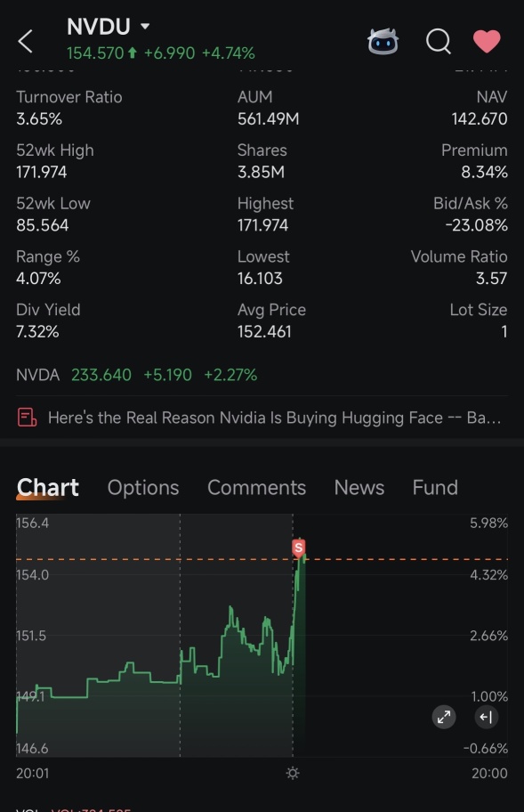The image size is (524, 812).
Task: Open the News tab
Action: (x=359, y=487)
